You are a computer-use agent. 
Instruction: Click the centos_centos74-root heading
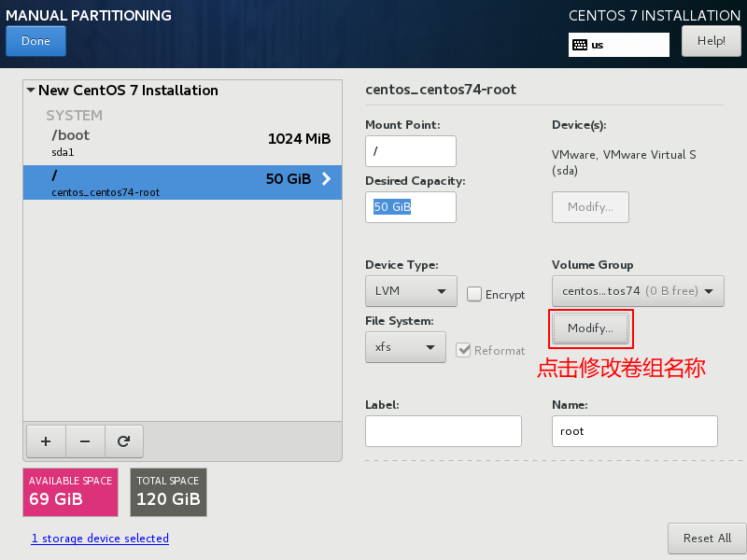click(x=441, y=90)
